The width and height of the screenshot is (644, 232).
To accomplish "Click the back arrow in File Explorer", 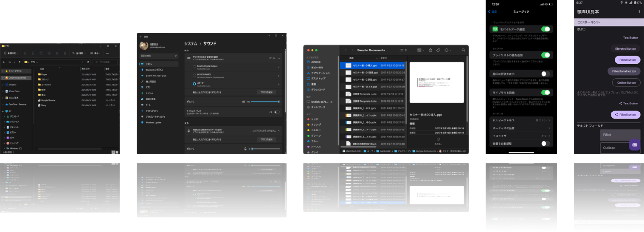I will [4, 62].
